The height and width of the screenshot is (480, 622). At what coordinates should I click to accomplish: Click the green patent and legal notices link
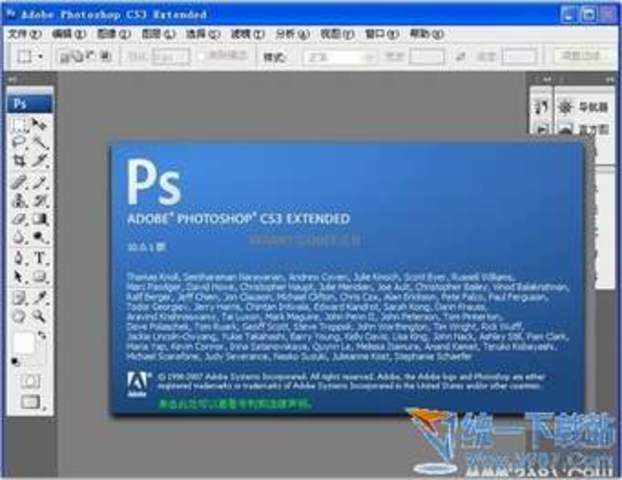(235, 403)
